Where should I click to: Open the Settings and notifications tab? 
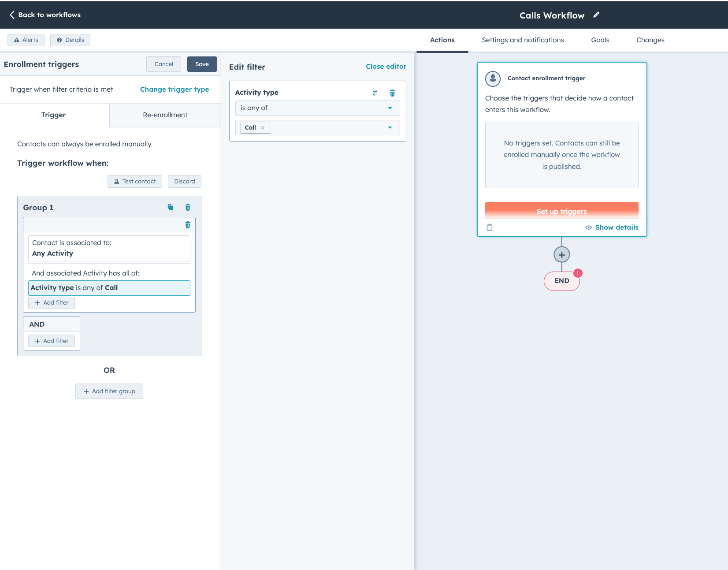pos(523,40)
